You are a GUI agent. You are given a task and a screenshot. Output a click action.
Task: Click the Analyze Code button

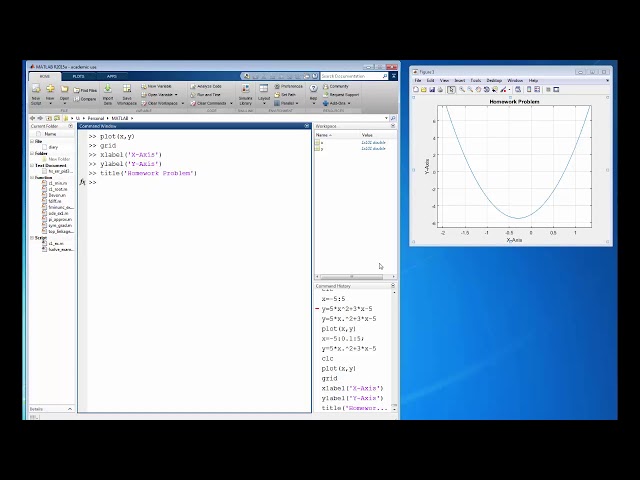[x=206, y=86]
